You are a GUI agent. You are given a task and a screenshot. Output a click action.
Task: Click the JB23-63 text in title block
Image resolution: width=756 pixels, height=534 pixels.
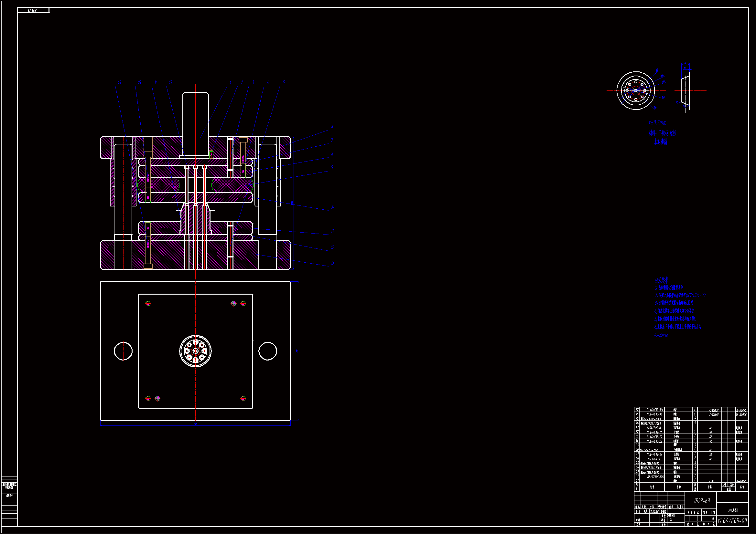point(701,501)
